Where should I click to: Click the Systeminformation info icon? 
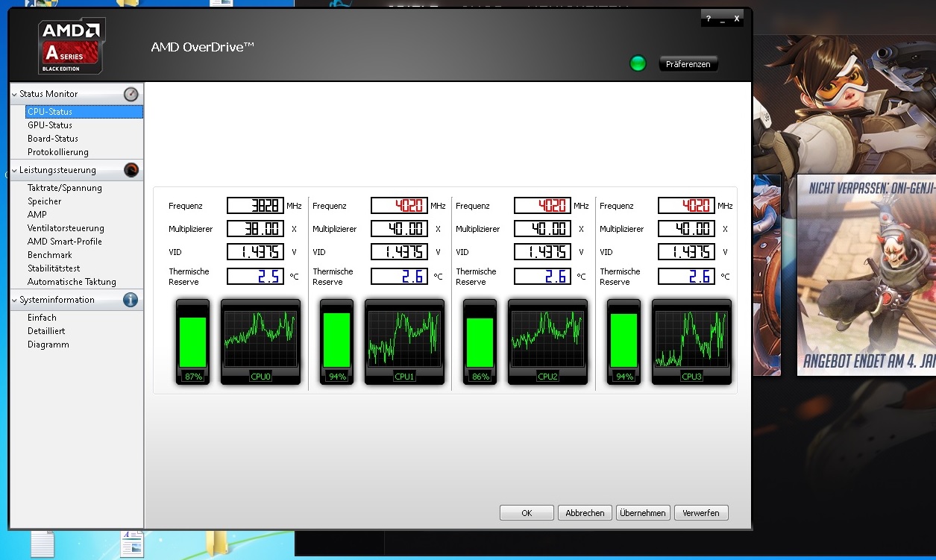(x=131, y=300)
